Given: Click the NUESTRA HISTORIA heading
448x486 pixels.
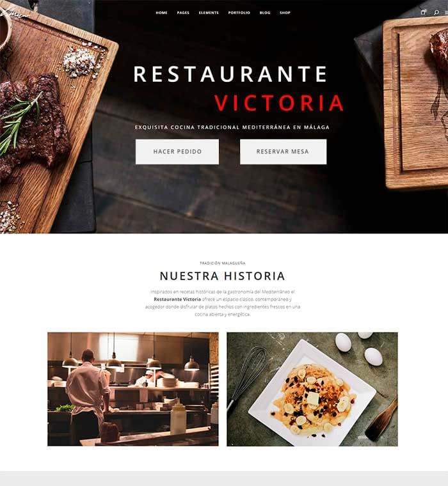Looking at the screenshot, I should pos(223,276).
